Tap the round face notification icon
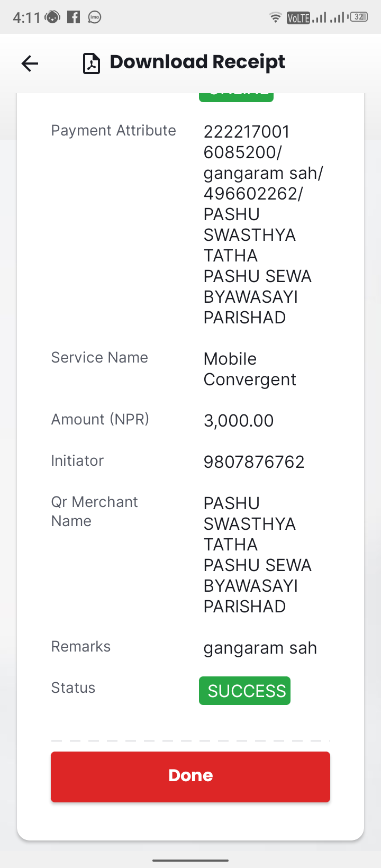The image size is (381, 868). click(53, 17)
